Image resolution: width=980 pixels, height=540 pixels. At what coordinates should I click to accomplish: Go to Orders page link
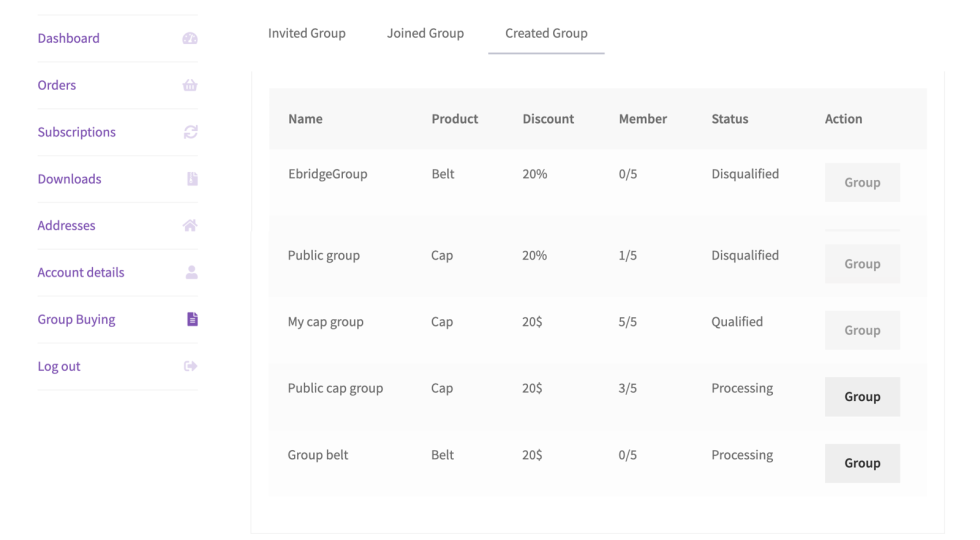tap(57, 85)
